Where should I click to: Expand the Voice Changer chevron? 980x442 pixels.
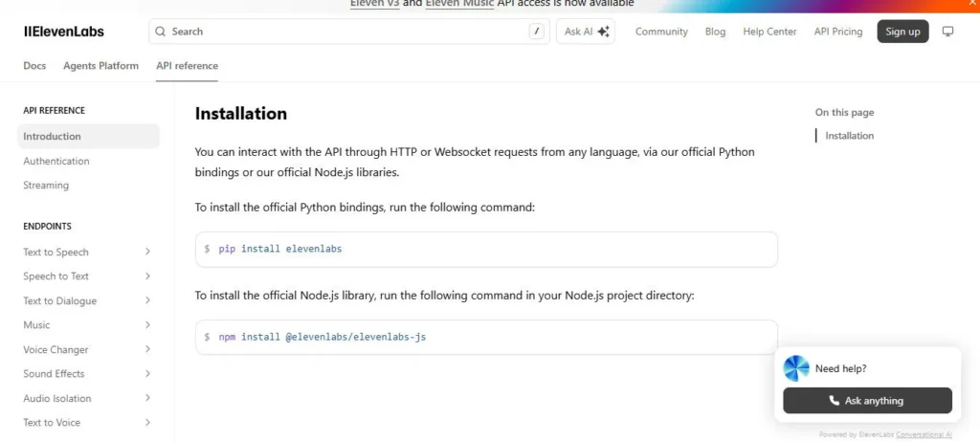[147, 349]
